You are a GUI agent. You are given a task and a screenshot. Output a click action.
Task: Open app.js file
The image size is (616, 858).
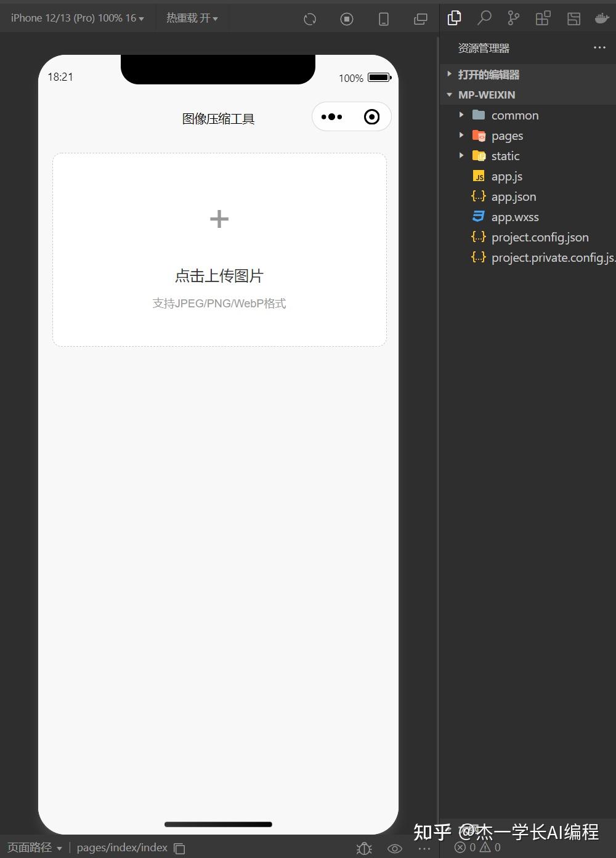coord(528,176)
